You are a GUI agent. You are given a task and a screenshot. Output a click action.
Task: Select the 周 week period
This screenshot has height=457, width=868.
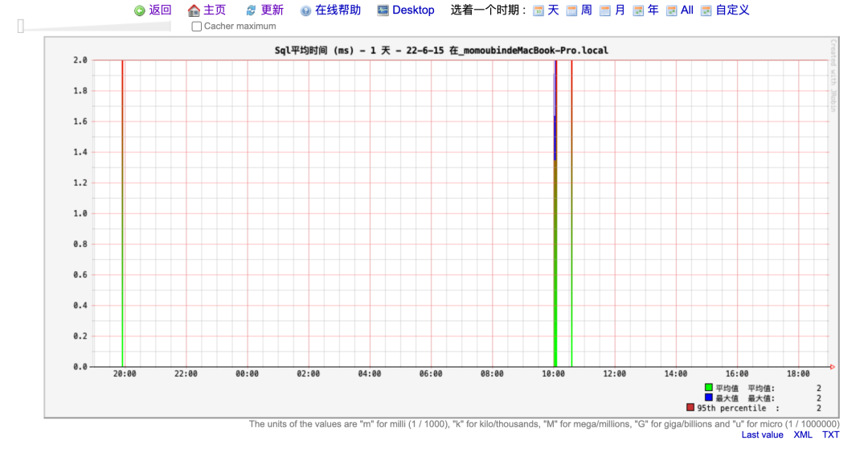pyautogui.click(x=586, y=10)
